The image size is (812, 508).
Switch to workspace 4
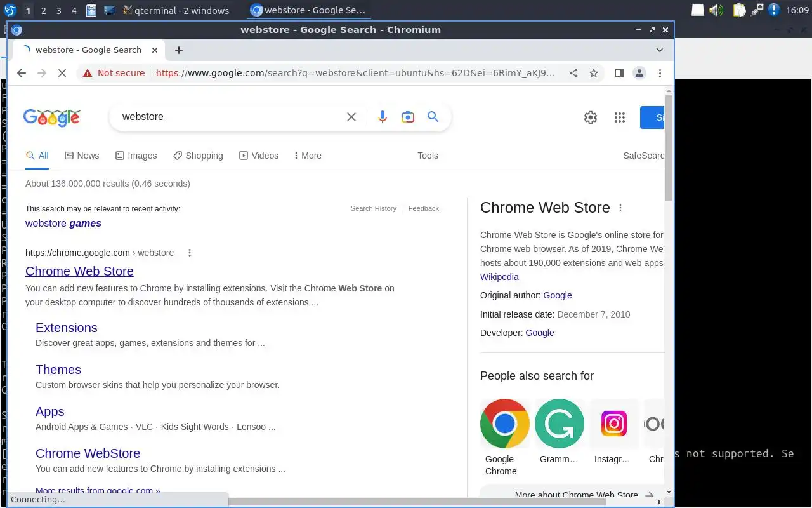pyautogui.click(x=74, y=10)
